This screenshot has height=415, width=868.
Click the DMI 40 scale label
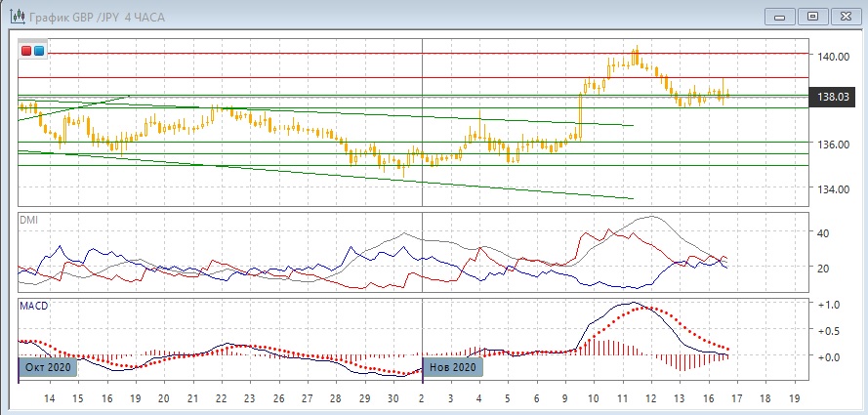point(823,233)
